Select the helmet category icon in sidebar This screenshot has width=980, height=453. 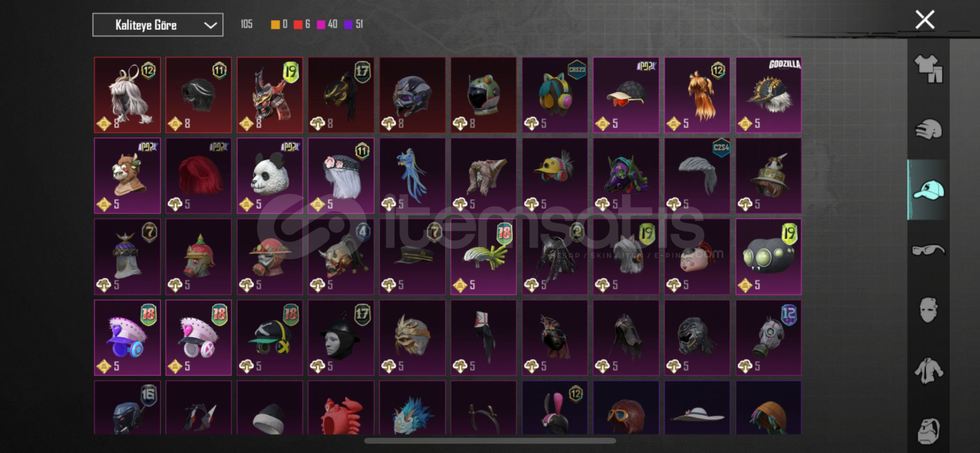(x=928, y=129)
